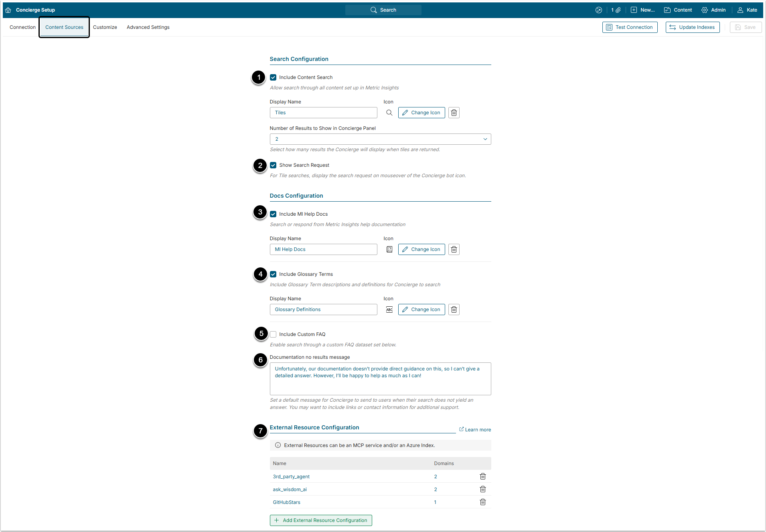Open the Content menu
766x532 pixels.
click(678, 10)
